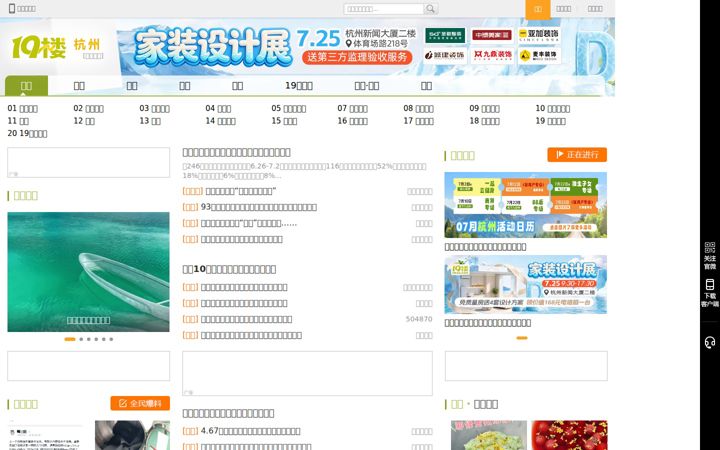Open the headset customer service icon

pos(710,342)
